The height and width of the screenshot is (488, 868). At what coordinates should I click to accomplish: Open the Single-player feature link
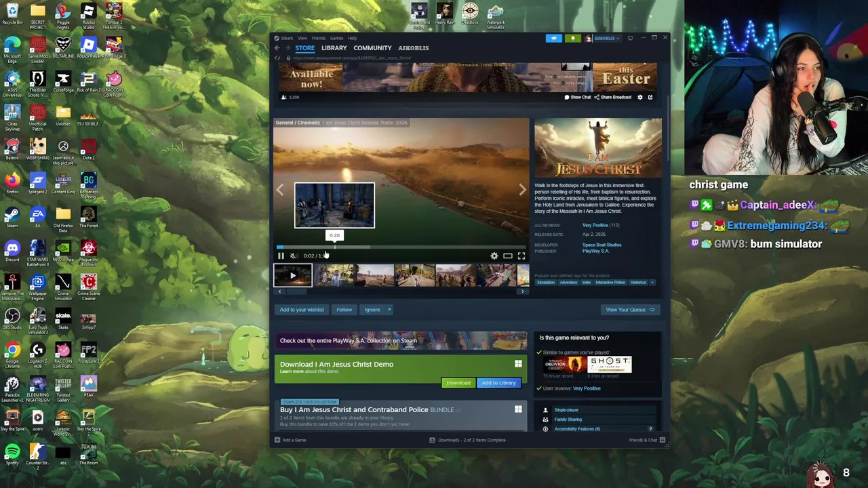(566, 410)
